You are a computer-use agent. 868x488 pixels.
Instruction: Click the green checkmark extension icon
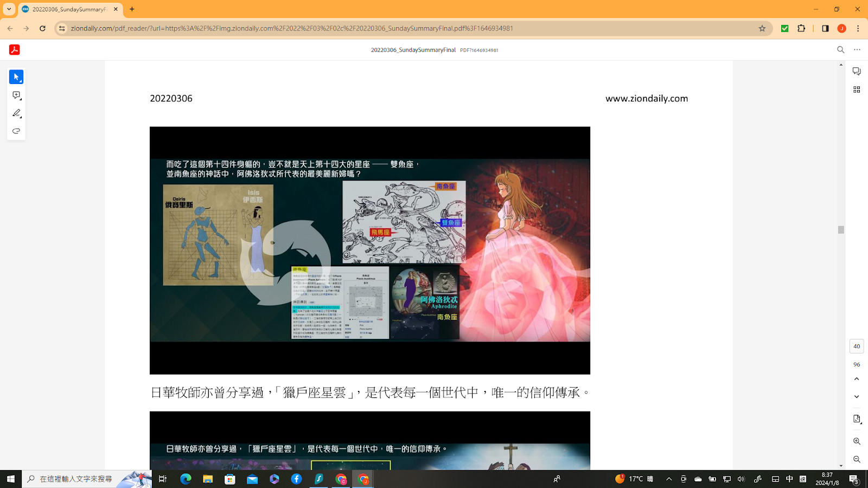[x=784, y=28]
